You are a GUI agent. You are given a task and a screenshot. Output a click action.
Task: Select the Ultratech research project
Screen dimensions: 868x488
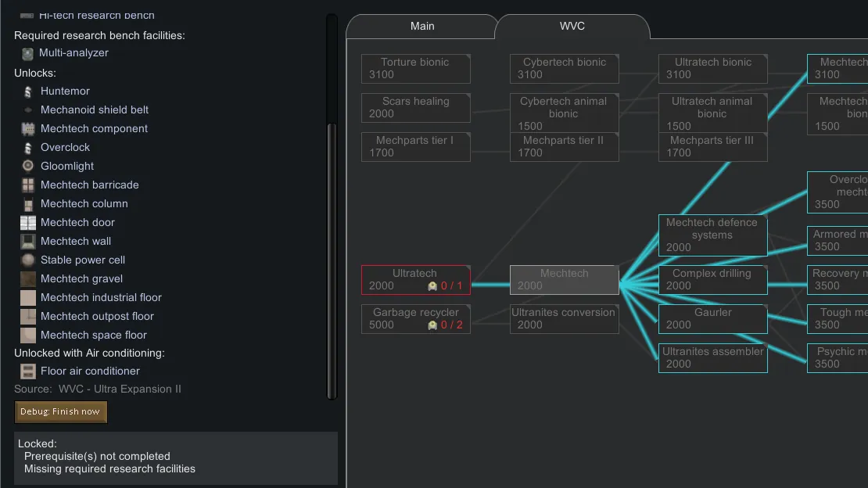pyautogui.click(x=415, y=279)
